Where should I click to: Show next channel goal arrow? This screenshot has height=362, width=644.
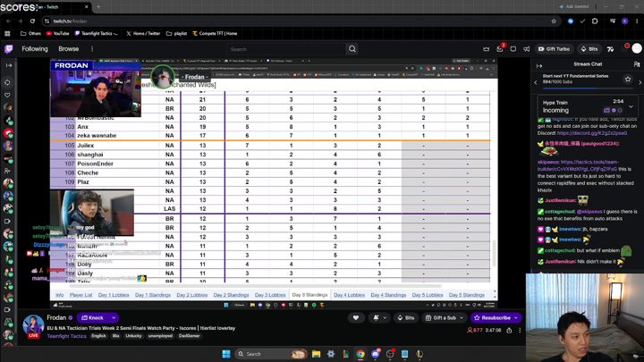(640, 82)
